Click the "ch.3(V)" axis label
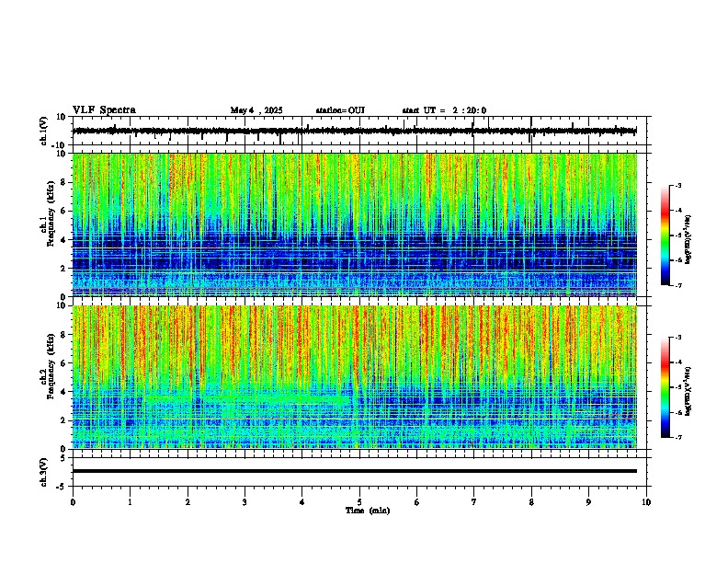 tap(44, 472)
